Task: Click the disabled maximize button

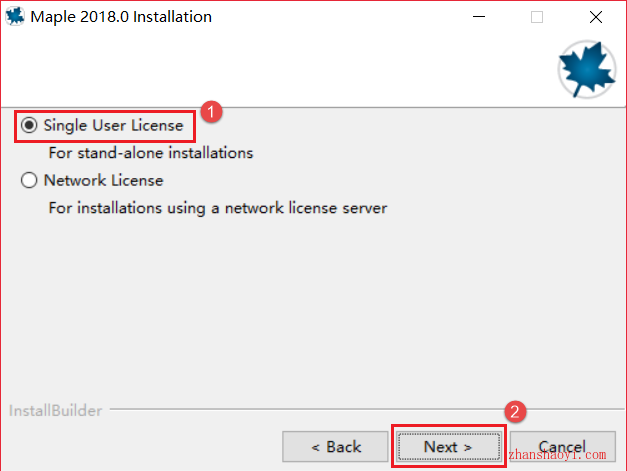Action: tap(537, 17)
